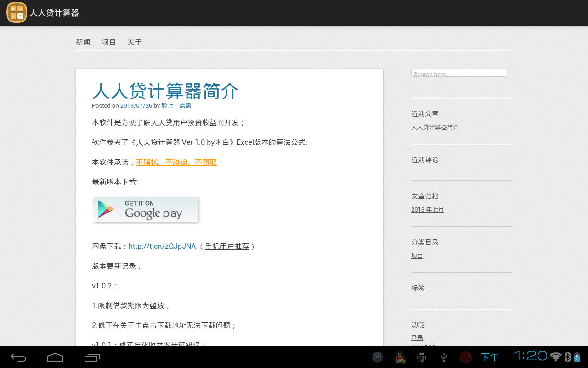Select the 功能 sidebar heading
Image resolution: width=588 pixels, height=368 pixels.
(418, 324)
